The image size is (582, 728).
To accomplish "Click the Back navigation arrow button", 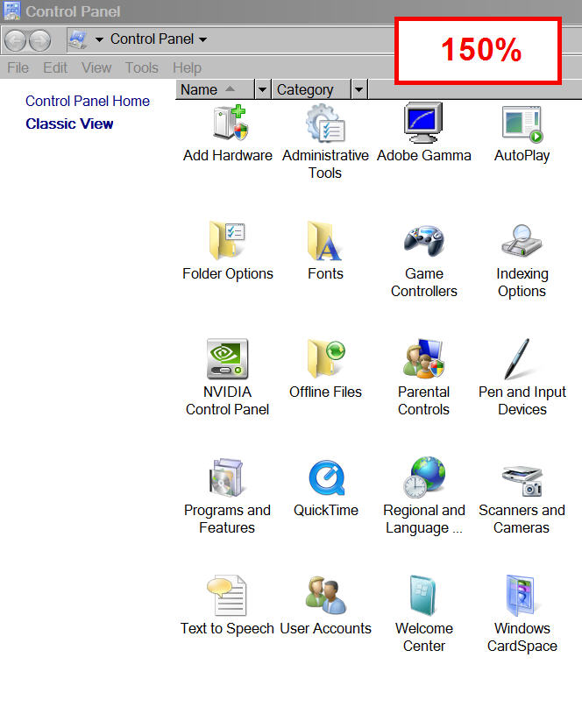I will 16,41.
